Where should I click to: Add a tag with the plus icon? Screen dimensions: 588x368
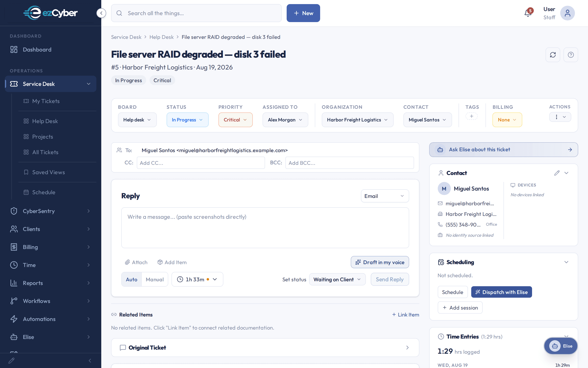tap(472, 116)
